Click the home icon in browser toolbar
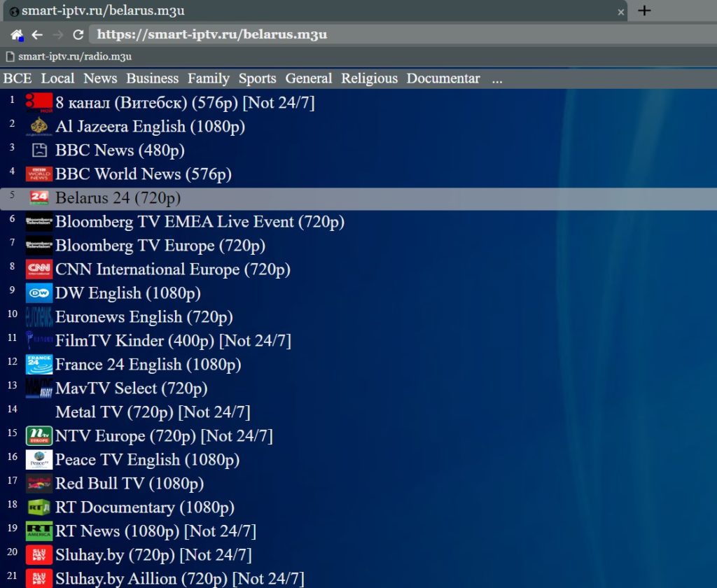 [x=17, y=34]
